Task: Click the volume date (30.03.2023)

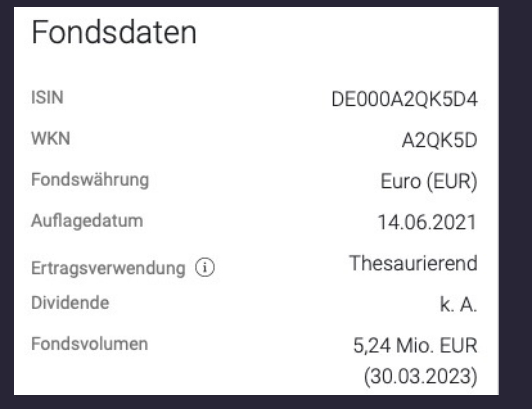Action: 421,376
